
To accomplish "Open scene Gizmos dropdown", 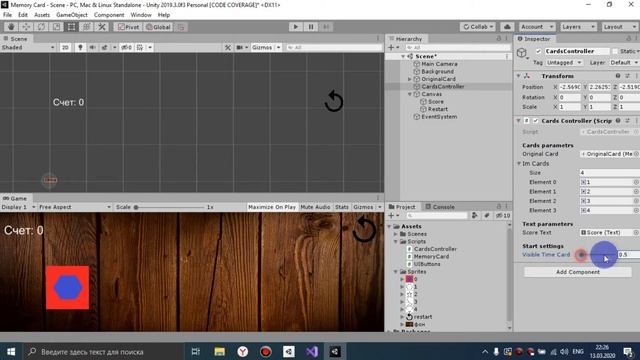I will [x=266, y=47].
